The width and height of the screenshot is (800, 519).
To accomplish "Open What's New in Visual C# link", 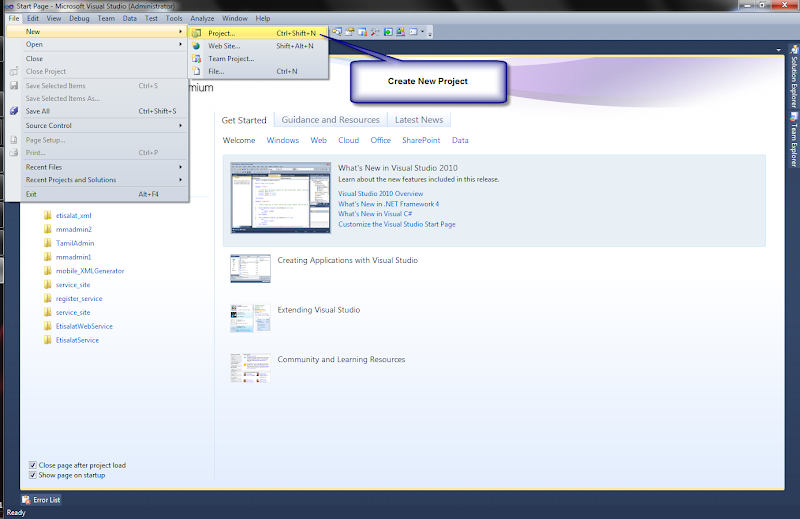I will coord(375,214).
